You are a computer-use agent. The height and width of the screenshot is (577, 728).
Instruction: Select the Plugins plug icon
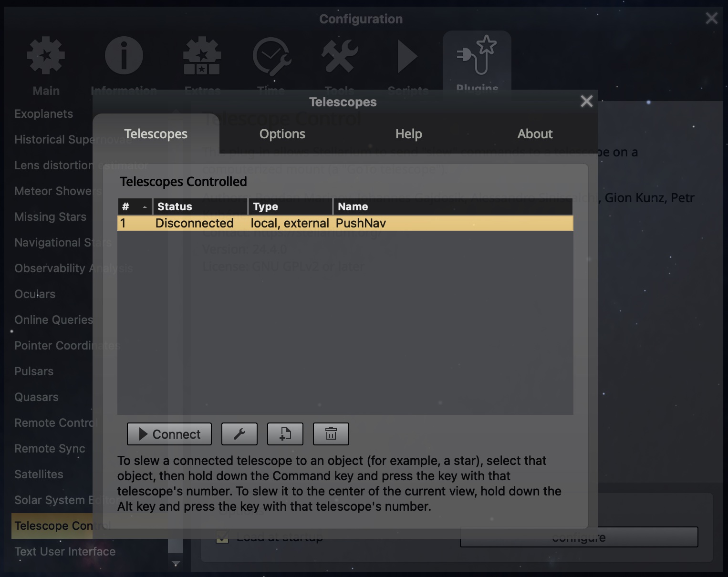tap(477, 57)
